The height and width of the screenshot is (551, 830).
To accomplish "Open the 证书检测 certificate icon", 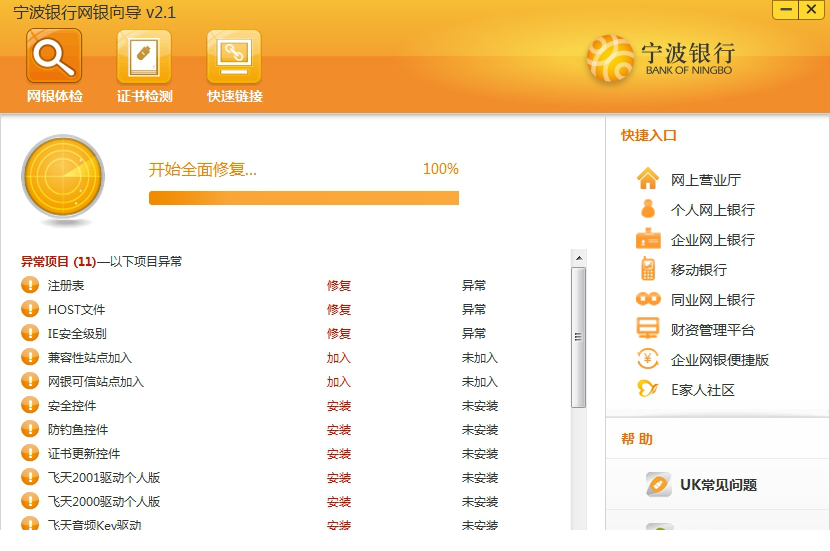I will pyautogui.click(x=144, y=56).
